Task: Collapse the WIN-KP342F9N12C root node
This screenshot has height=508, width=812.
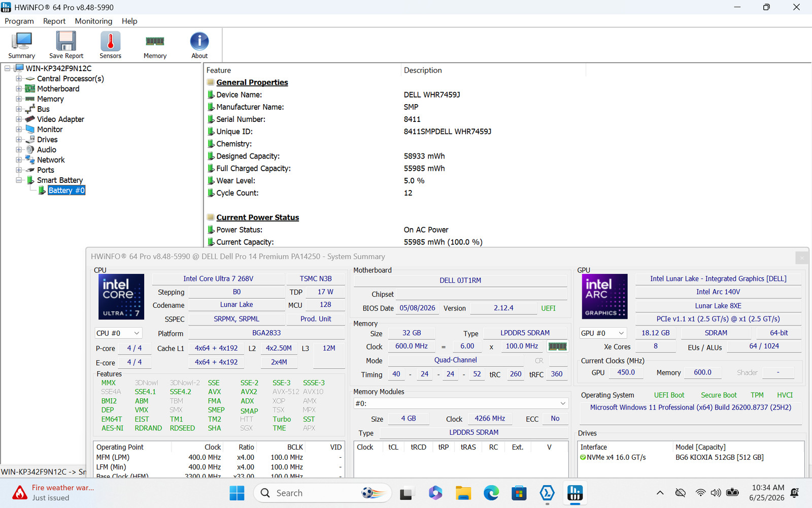Action: coord(8,69)
